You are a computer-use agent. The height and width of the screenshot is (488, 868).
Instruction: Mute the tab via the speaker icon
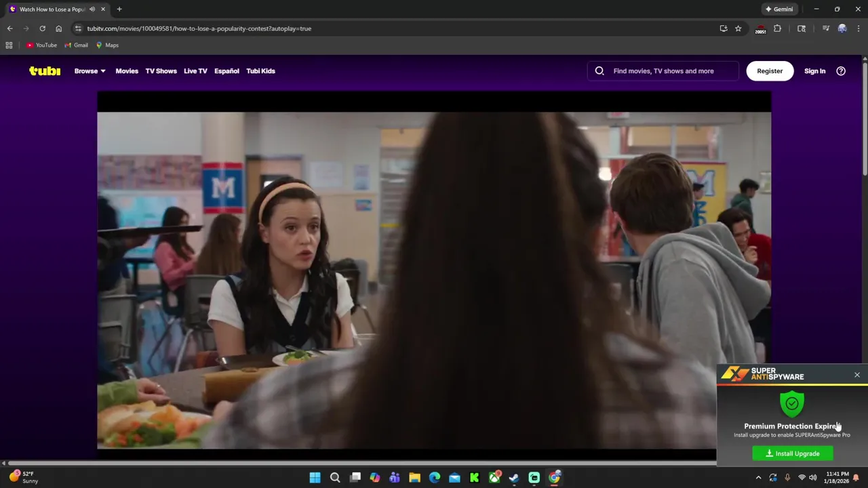pyautogui.click(x=92, y=9)
